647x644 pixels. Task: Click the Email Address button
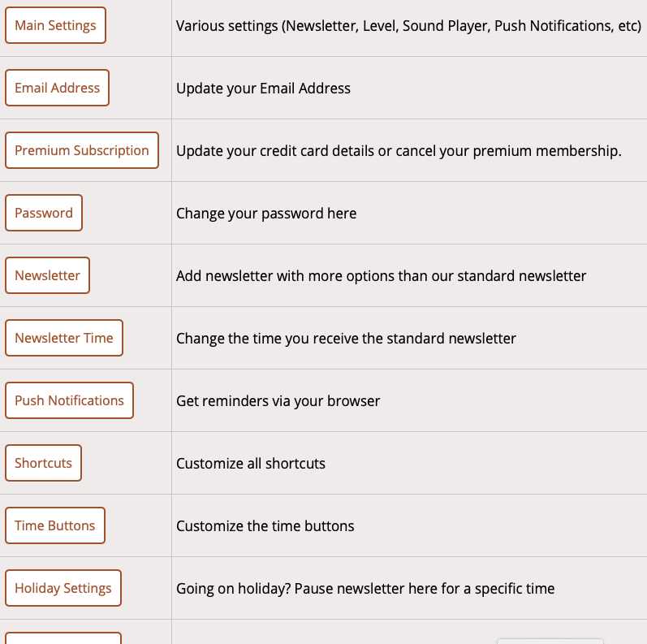click(57, 88)
